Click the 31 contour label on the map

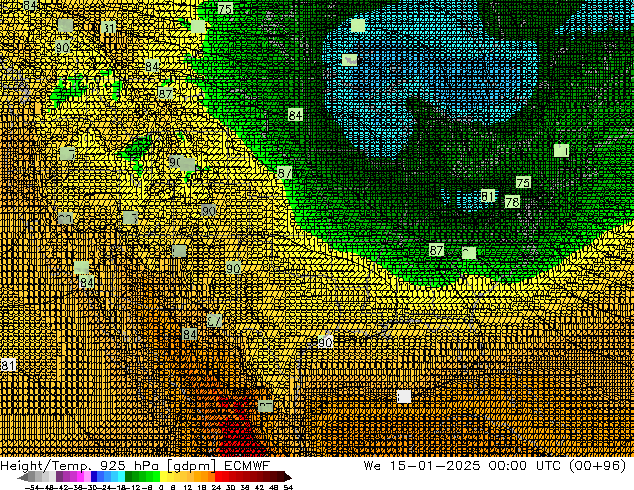coord(109,28)
